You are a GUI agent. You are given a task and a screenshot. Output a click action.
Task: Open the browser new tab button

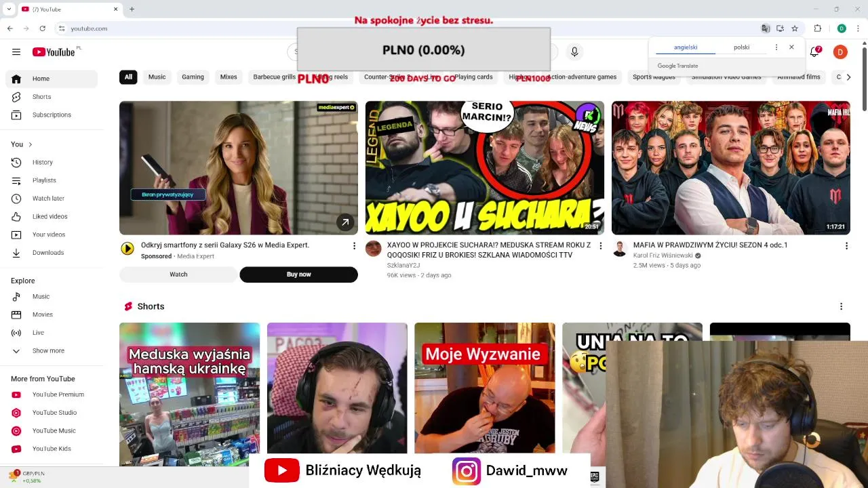(132, 9)
